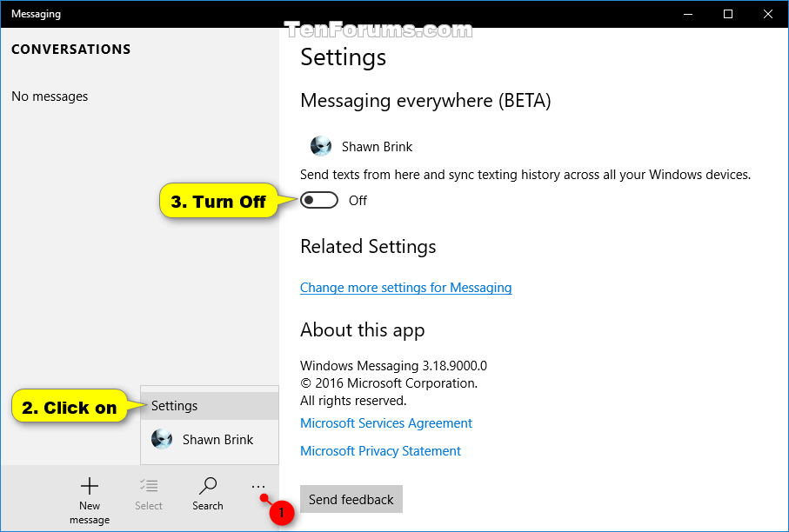
Task: Open the three-dot more options menu
Action: [x=258, y=486]
